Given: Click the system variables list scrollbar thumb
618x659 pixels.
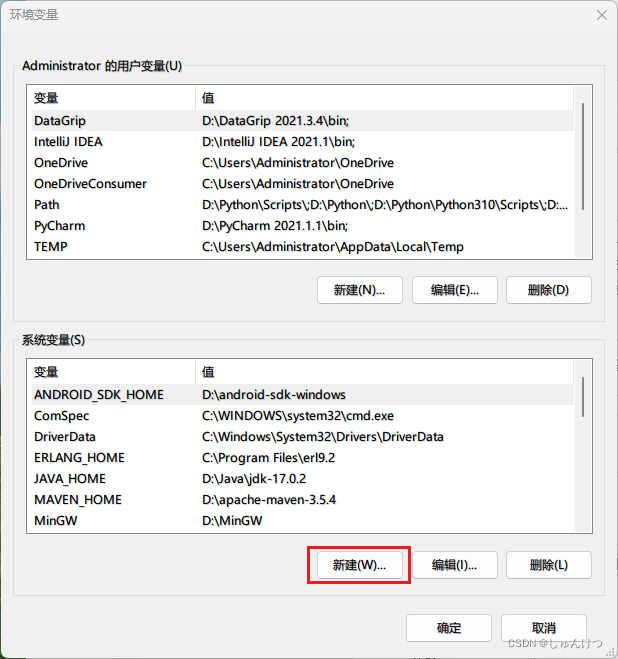Looking at the screenshot, I should (583, 397).
